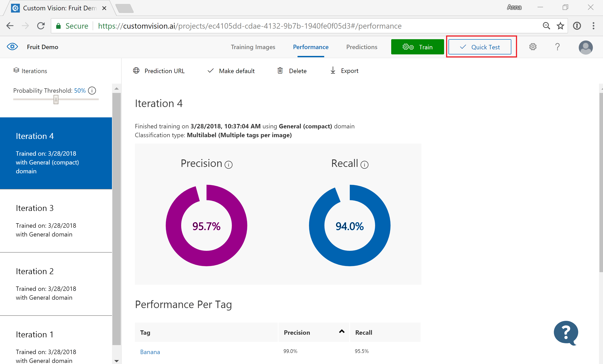Click the settings gear icon

pos(533,47)
